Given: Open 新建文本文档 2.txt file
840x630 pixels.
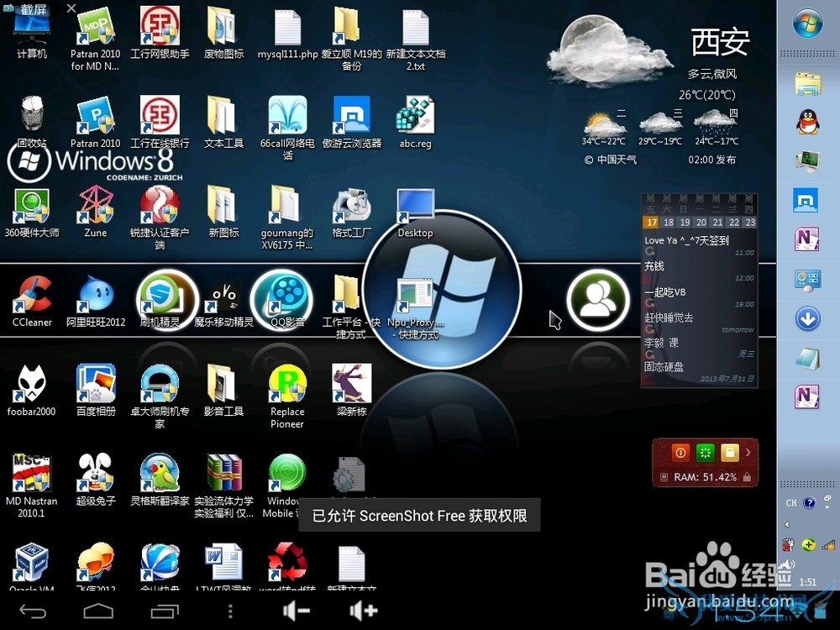Looking at the screenshot, I should 416,39.
